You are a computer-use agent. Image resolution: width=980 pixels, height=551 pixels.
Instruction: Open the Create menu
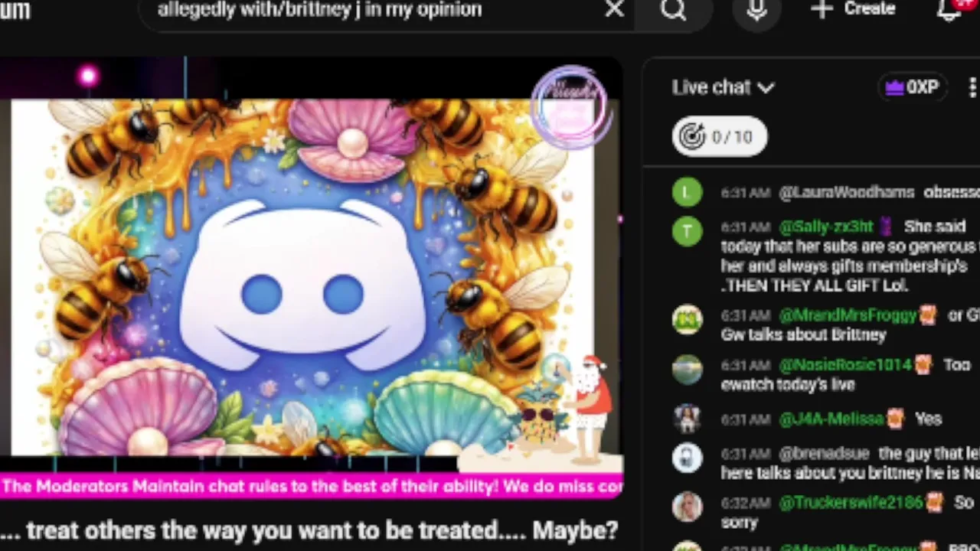point(853,9)
